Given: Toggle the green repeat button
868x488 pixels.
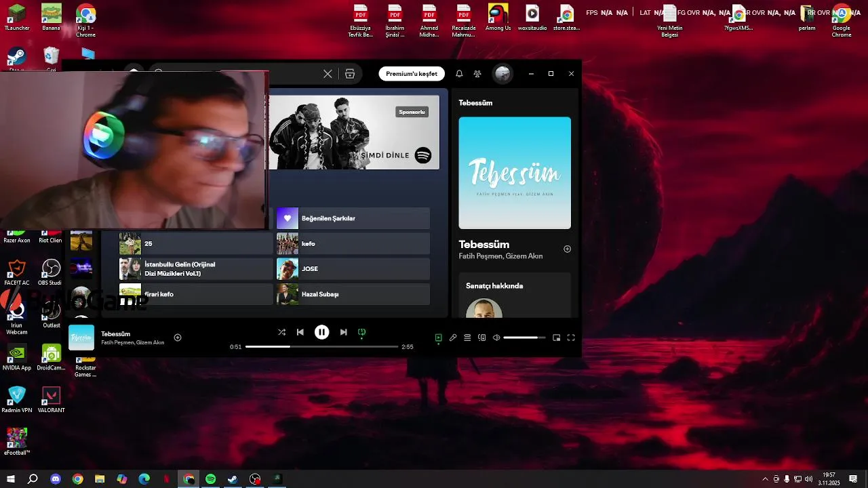Looking at the screenshot, I should click(x=362, y=332).
